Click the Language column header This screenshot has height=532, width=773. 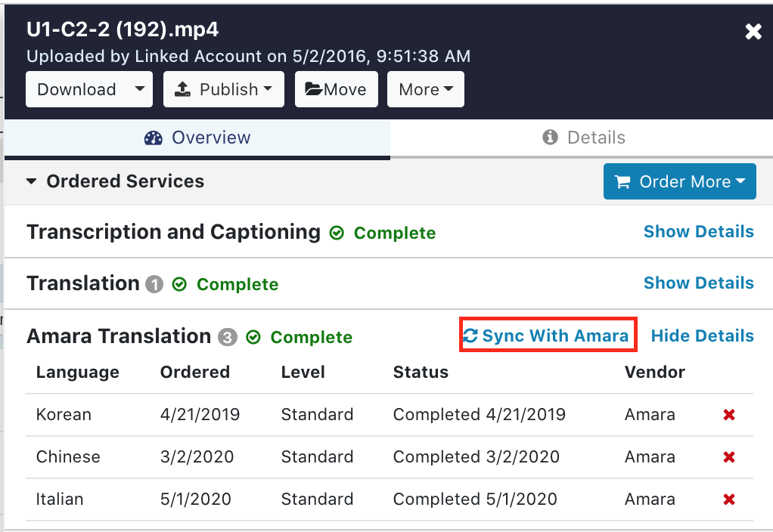pos(78,373)
